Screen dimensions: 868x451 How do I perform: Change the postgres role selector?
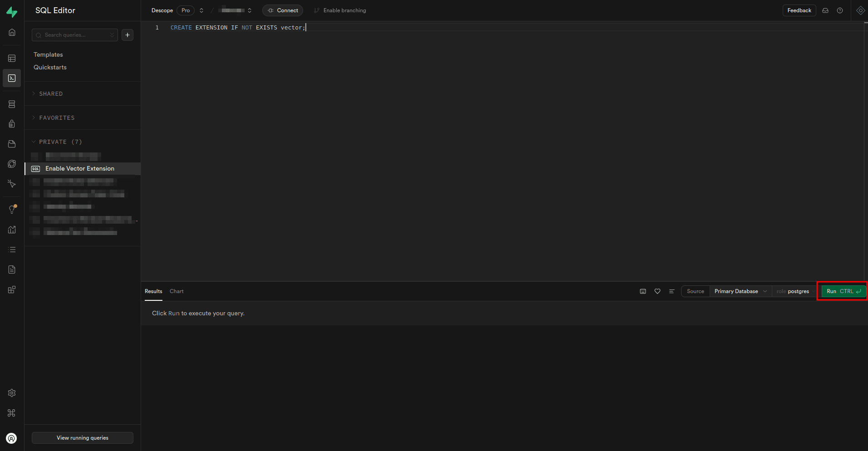click(793, 291)
